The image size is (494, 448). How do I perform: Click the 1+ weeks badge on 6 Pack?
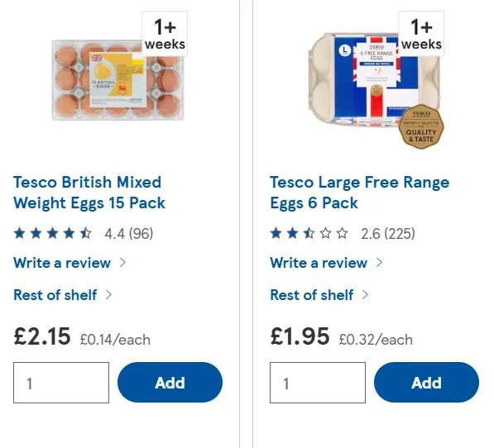[421, 34]
